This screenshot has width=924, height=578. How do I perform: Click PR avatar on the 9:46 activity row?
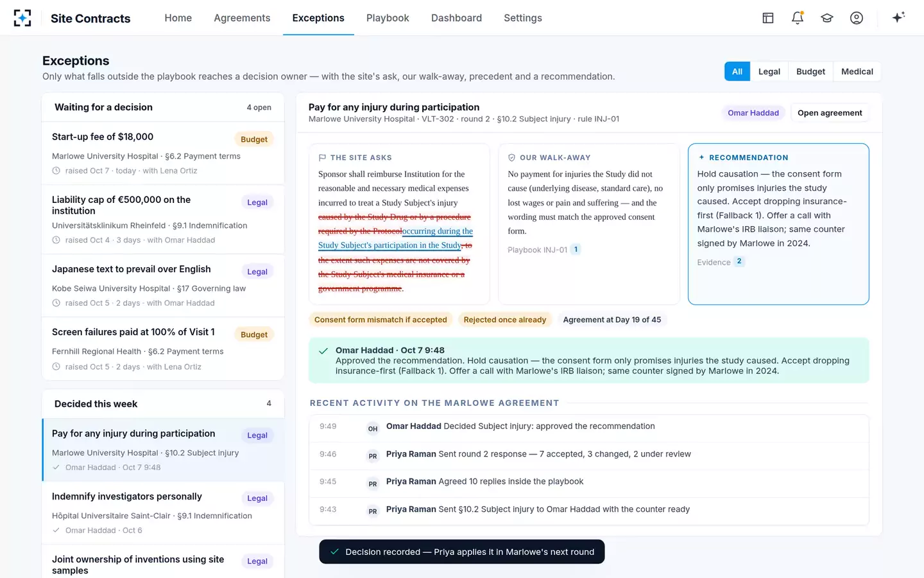[x=373, y=456]
